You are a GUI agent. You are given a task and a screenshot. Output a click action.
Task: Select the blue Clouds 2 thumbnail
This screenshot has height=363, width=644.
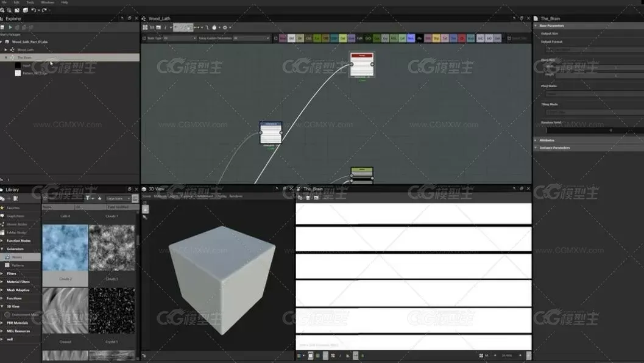point(65,248)
